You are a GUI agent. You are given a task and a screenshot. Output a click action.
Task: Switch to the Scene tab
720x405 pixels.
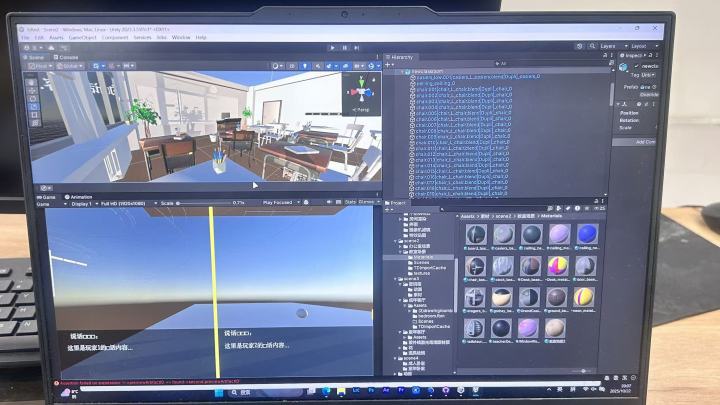[x=34, y=57]
